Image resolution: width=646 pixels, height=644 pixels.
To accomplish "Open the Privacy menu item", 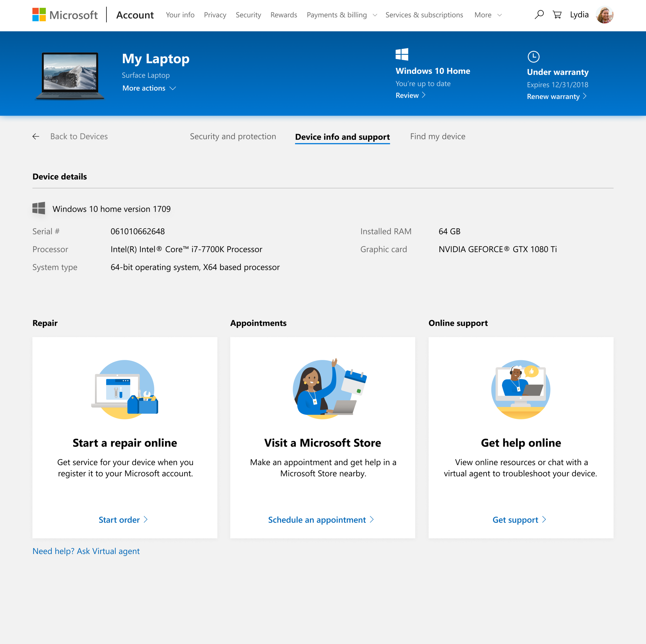I will click(215, 15).
